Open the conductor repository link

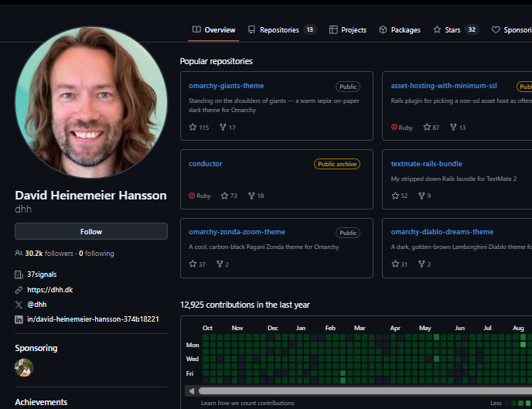[205, 164]
